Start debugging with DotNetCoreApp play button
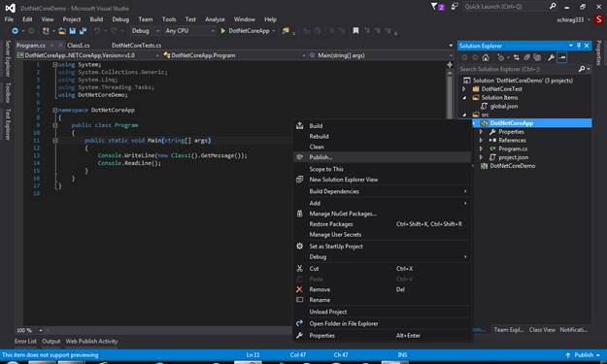 click(x=245, y=30)
